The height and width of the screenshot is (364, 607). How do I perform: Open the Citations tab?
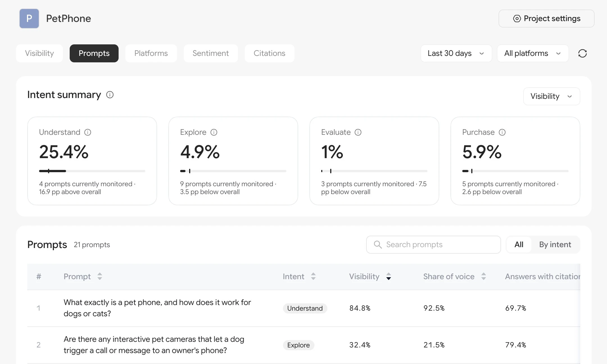269,53
